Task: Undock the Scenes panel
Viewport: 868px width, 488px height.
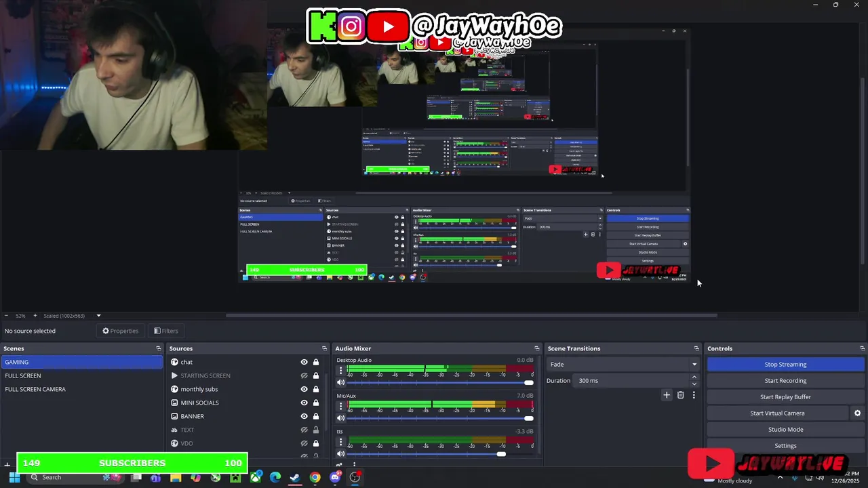Action: pyautogui.click(x=159, y=348)
